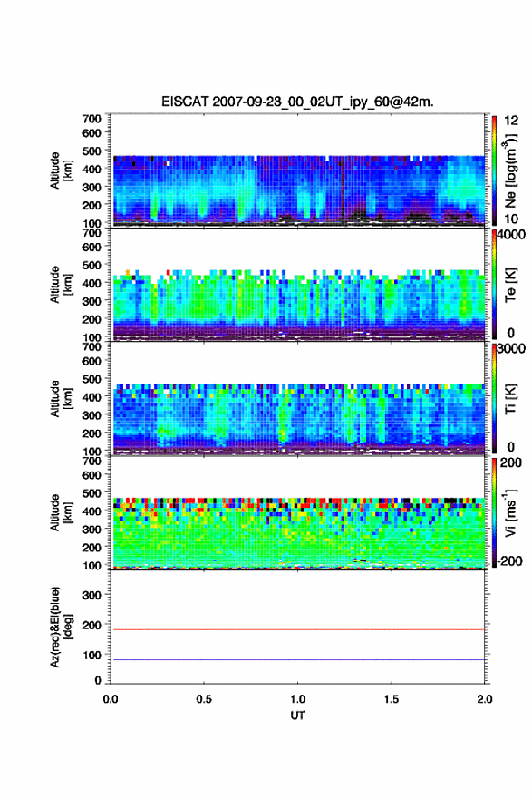Click the Vi velocity color bar
532x798 pixels.
point(494,512)
